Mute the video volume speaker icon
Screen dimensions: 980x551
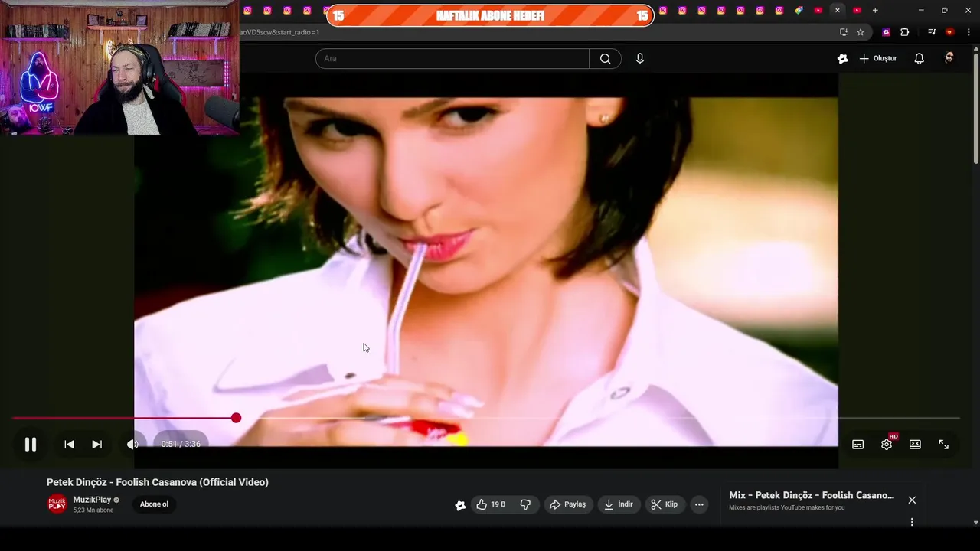(132, 444)
